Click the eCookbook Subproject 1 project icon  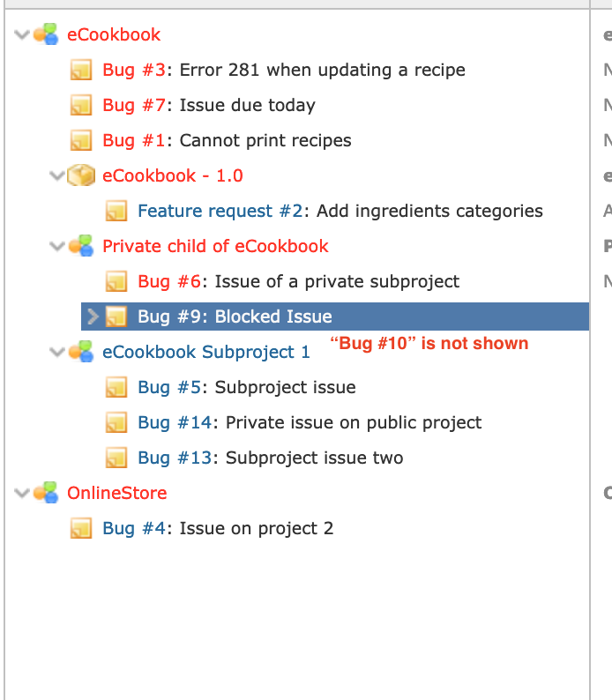[x=81, y=352]
